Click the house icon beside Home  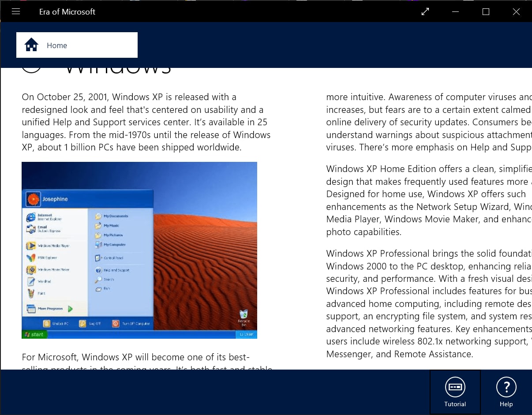(x=32, y=45)
